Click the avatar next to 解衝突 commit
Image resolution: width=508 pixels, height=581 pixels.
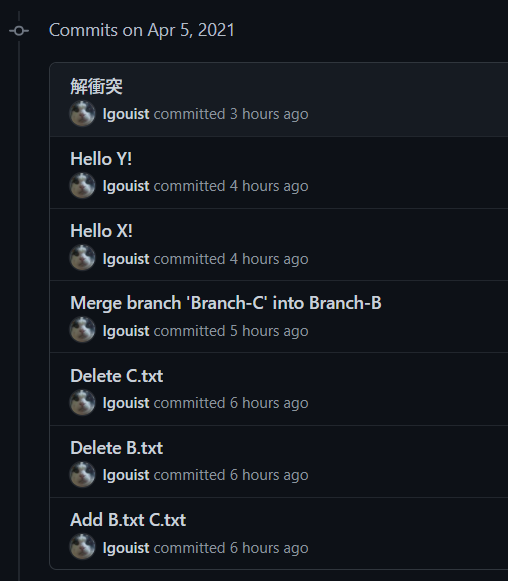(83, 113)
